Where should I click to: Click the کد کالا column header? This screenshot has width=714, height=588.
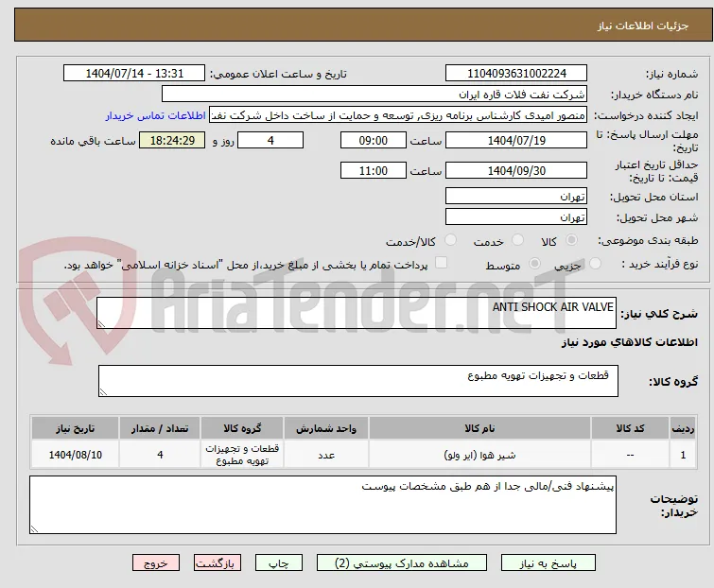630,428
